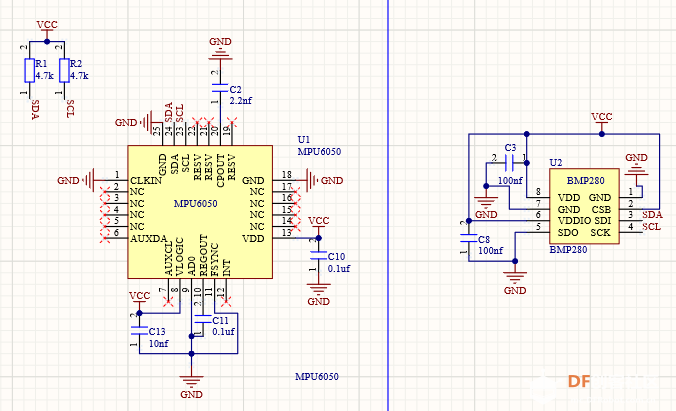The height and width of the screenshot is (411, 676).
Task: Click the no-connect cross at MPU6050 pin 6
Action: coord(104,237)
